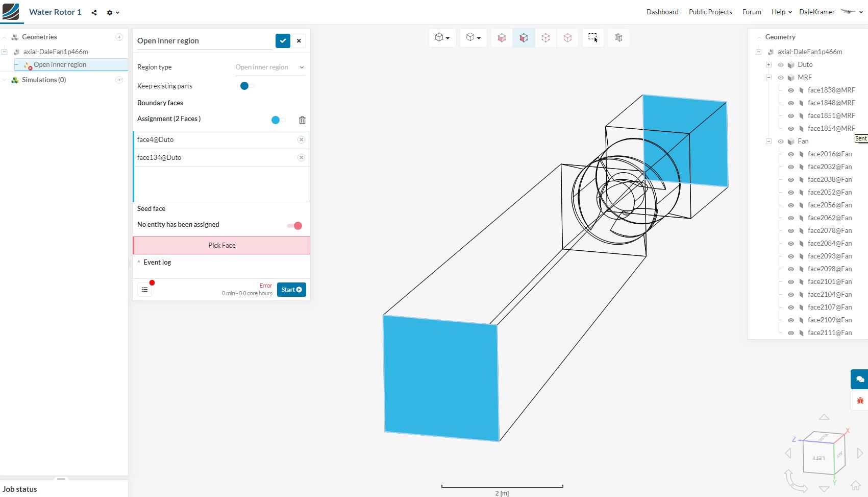
Task: Click the Water Rotor 1 project title
Action: pyautogui.click(x=55, y=12)
